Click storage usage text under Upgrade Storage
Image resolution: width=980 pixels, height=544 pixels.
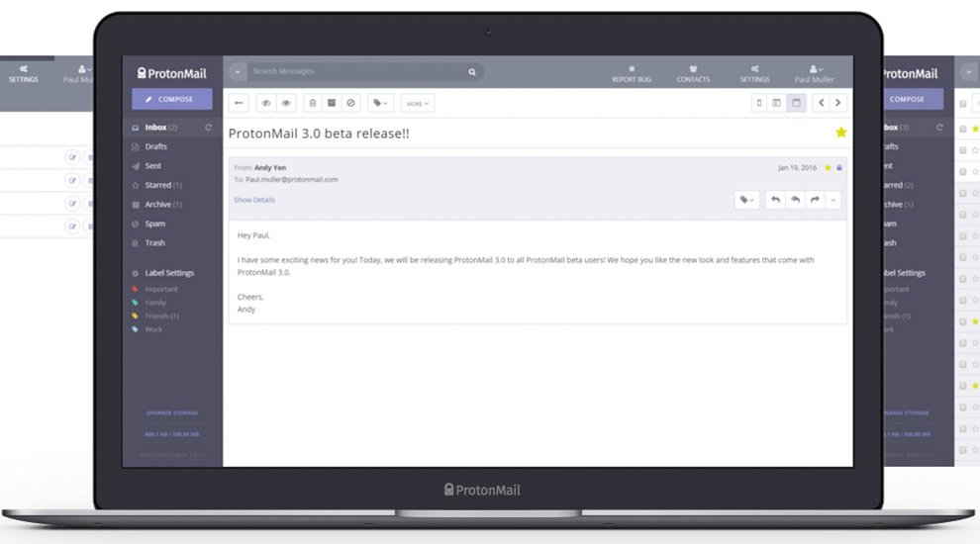(x=172, y=434)
